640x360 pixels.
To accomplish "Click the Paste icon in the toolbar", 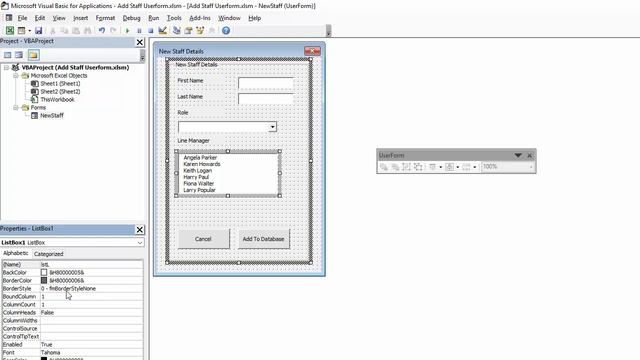I will pyautogui.click(x=76, y=31).
